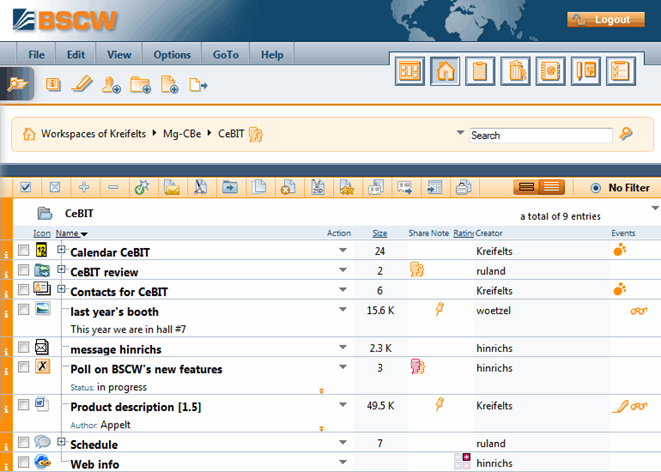Screen dimensions: 661x472
Task: Open the search options dropdown arrow
Action: click(x=460, y=133)
